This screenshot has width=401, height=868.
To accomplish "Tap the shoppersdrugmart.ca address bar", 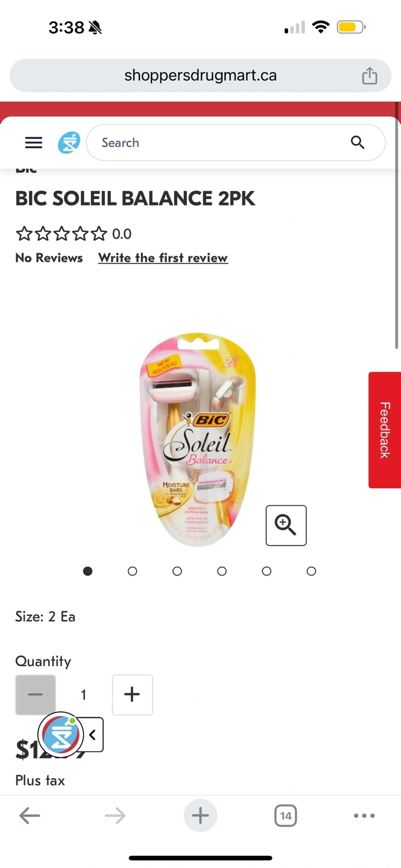I will [200, 76].
